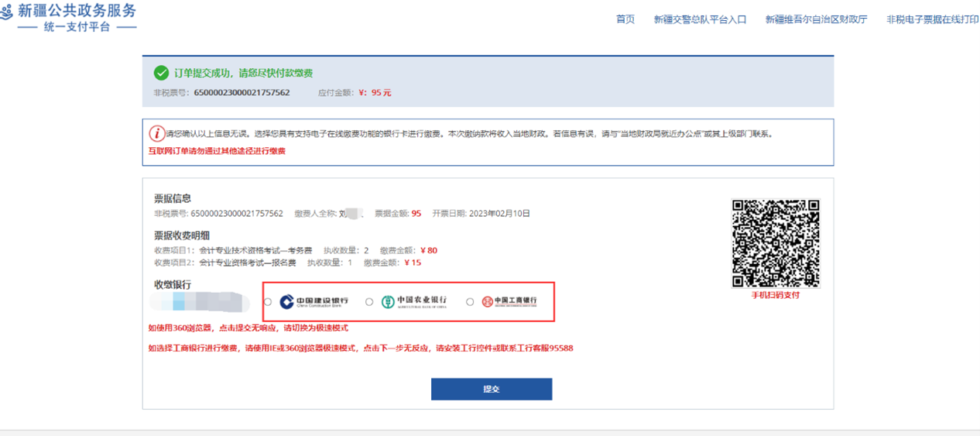Click the blurred 收缴银行 bank name

point(200,302)
